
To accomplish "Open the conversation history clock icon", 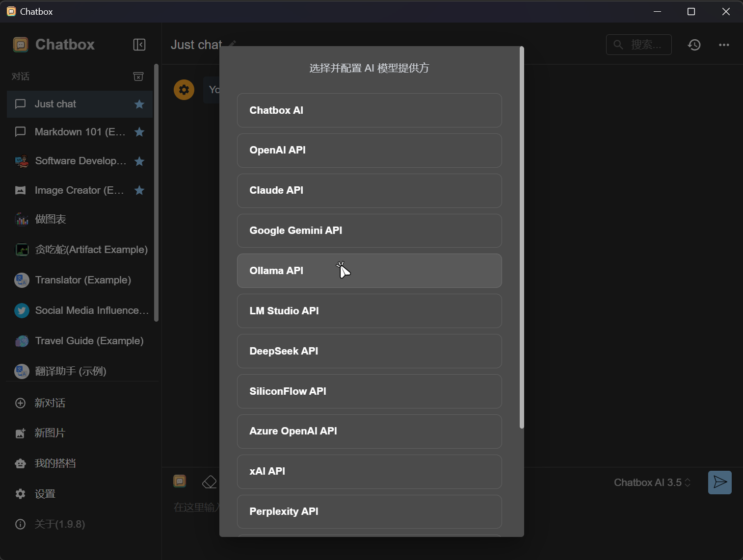I will click(694, 45).
